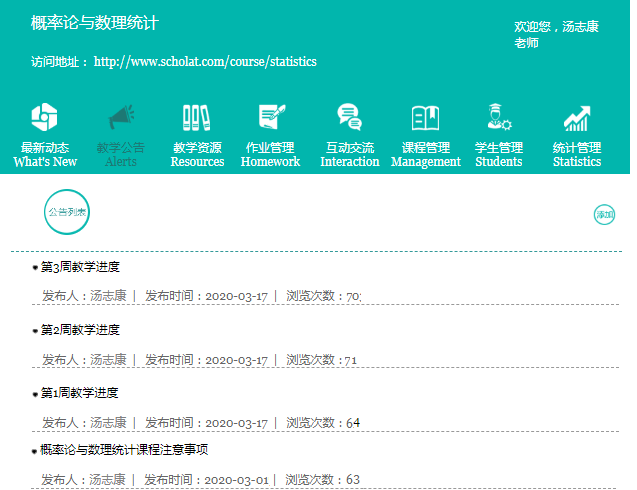Click the Interaction chat bubbles icon
This screenshot has height=490, width=637.
[349, 117]
